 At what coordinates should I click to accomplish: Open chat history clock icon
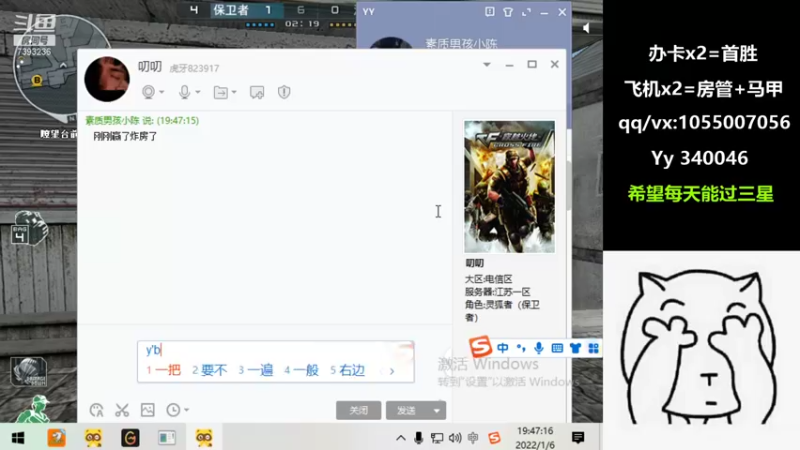click(173, 410)
